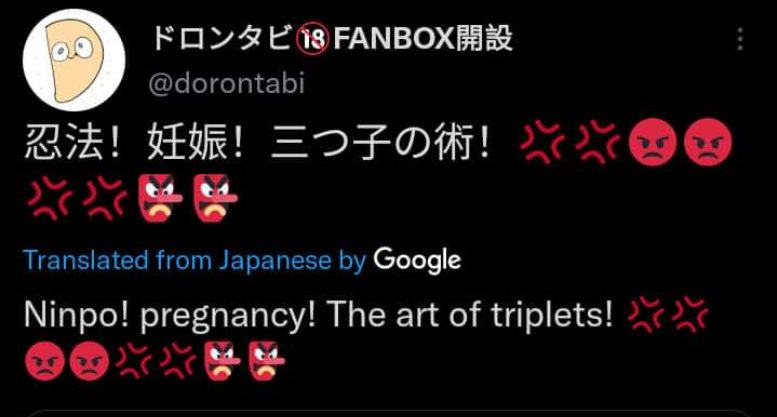The height and width of the screenshot is (417, 777).
Task: Click first tengu goblin mask emoji in original tweet
Action: (x=160, y=198)
